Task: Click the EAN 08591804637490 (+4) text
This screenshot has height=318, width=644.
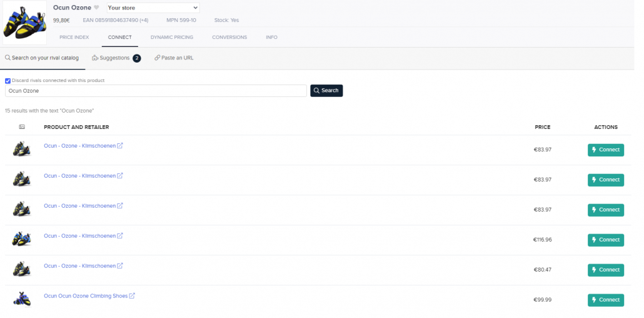Action: pos(116,20)
